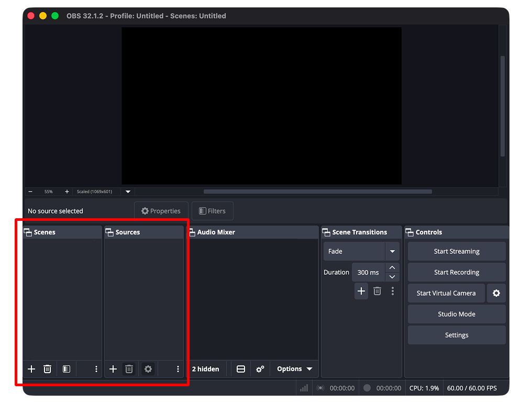Click the No source selected text
This screenshot has height=403, width=532.
(56, 211)
